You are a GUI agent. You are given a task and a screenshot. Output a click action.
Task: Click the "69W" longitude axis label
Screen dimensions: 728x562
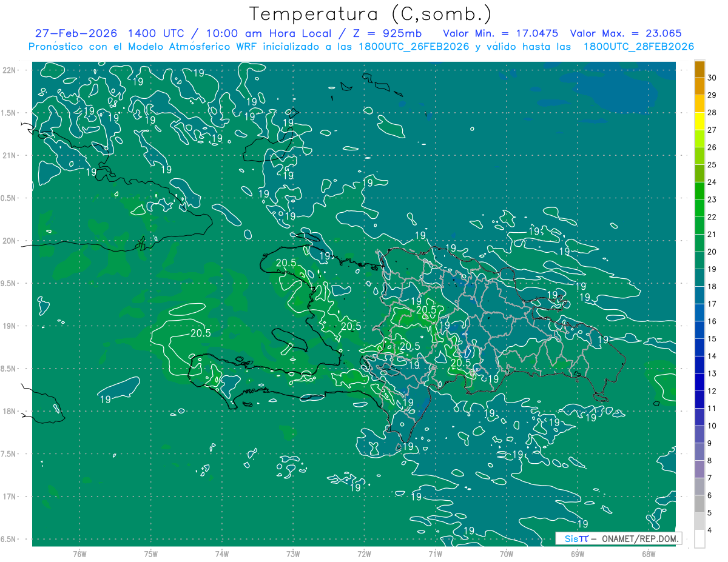pyautogui.click(x=578, y=554)
